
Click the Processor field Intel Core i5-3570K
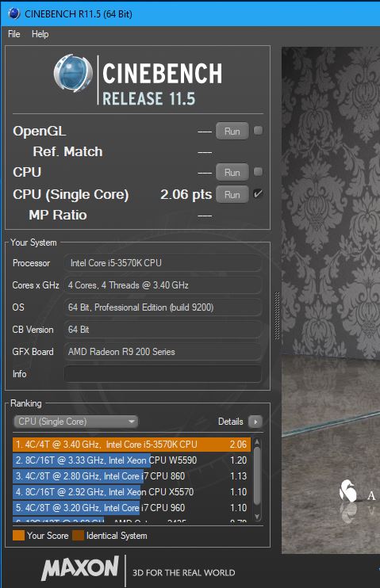163,263
